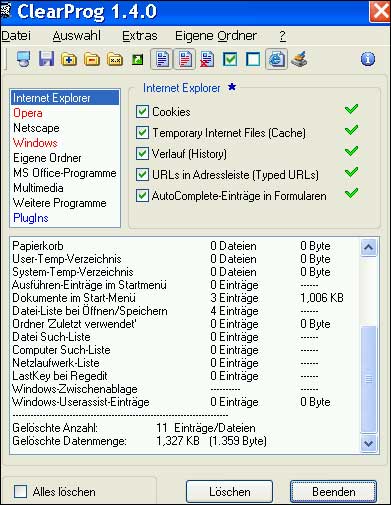
Task: Click the green tick next to Cookies
Action: (351, 109)
